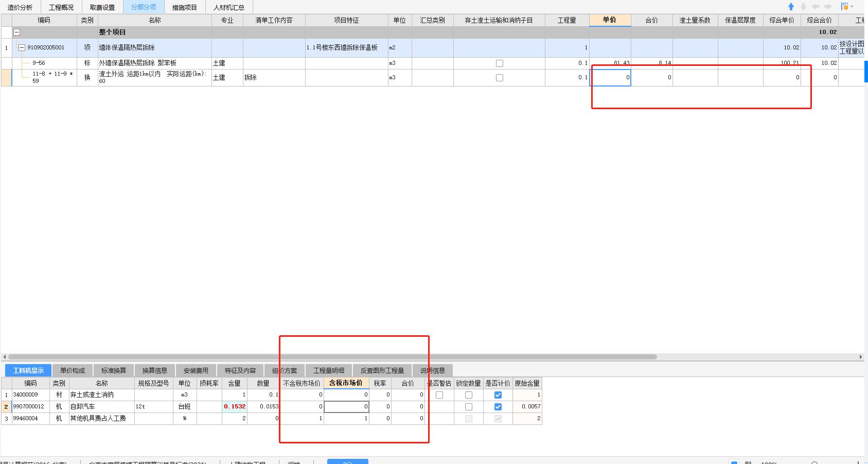Switch to 造价分析 tab

[20, 7]
